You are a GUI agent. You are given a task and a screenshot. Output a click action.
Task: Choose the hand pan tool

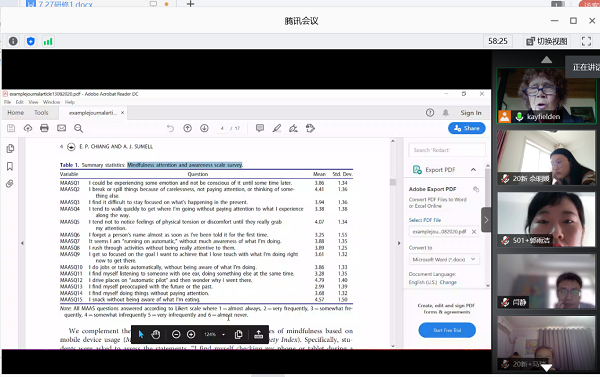(155, 335)
